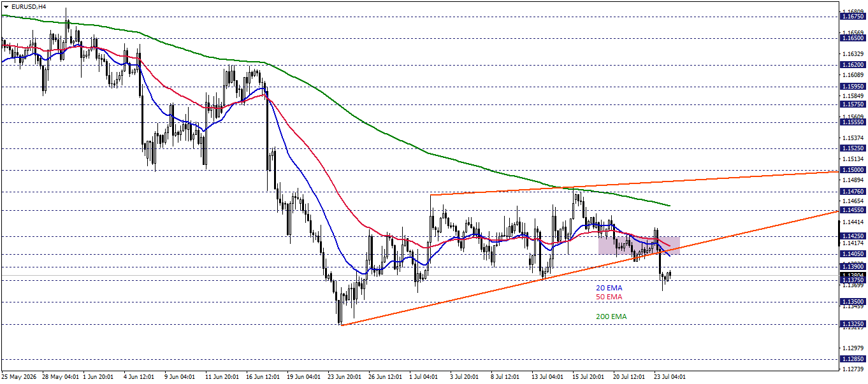The height and width of the screenshot is (384, 868).
Task: Select the 1.14250 price level label
Action: (853, 236)
